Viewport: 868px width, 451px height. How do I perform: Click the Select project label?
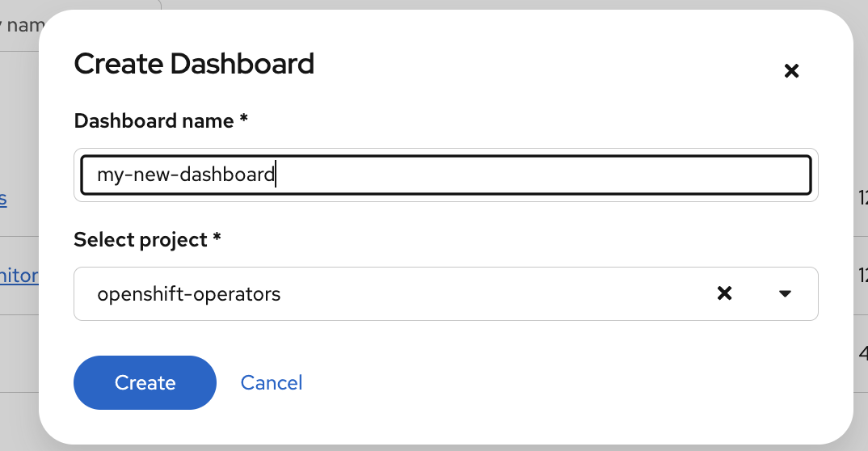coord(141,240)
